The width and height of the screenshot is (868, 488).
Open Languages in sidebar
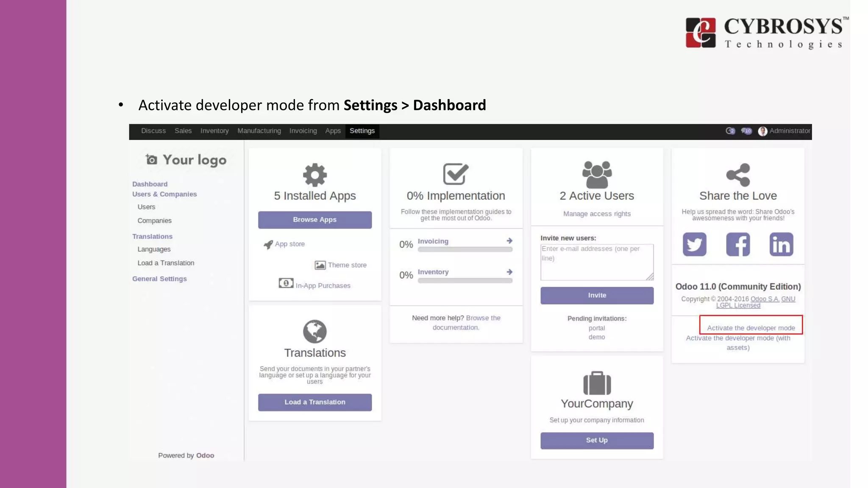[154, 250]
